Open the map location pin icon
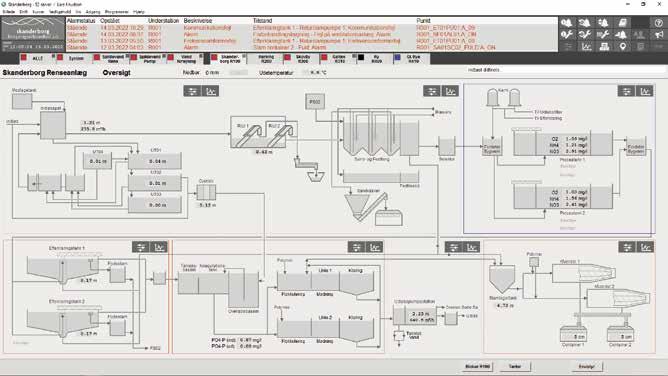 tap(622, 47)
